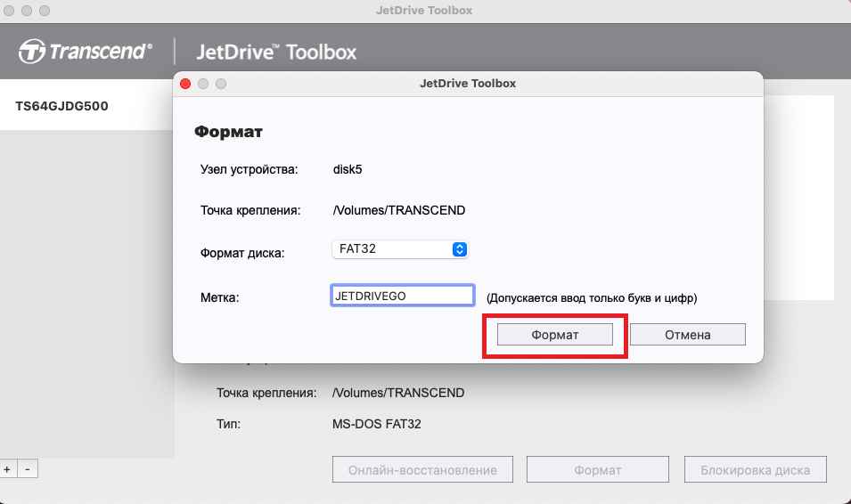This screenshot has height=504, width=851.
Task: Click the Точка крепления label in the dialog
Action: [250, 210]
